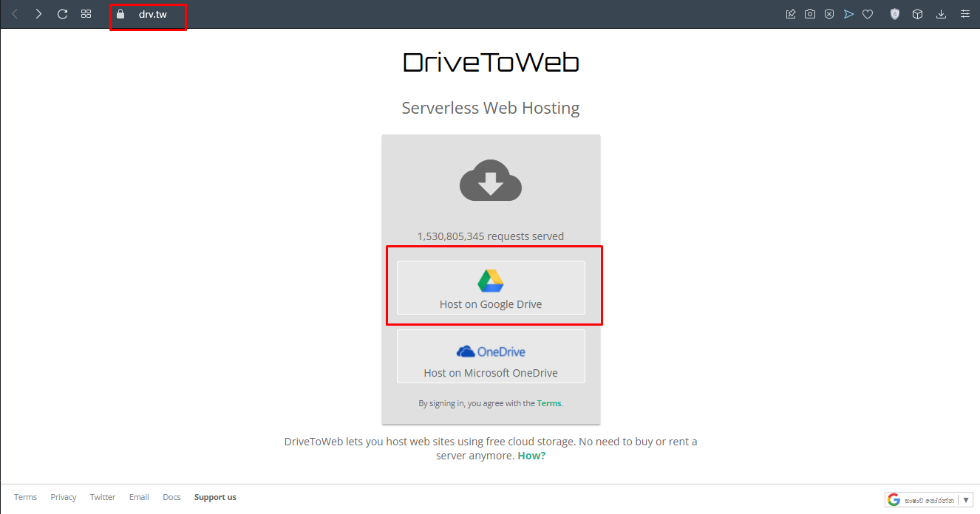Image resolution: width=980 pixels, height=514 pixels.
Task: Open the pin-board edit icon in toolbar
Action: (791, 14)
